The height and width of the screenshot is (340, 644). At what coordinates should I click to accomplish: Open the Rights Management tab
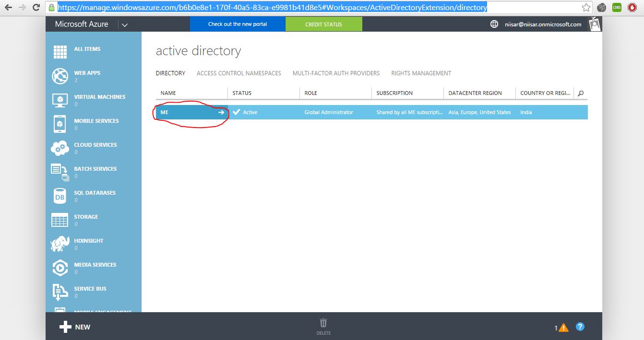point(421,73)
